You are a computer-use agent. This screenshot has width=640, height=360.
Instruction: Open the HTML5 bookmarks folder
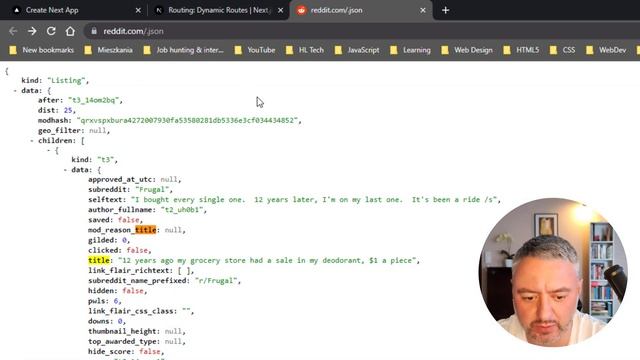coord(521,50)
